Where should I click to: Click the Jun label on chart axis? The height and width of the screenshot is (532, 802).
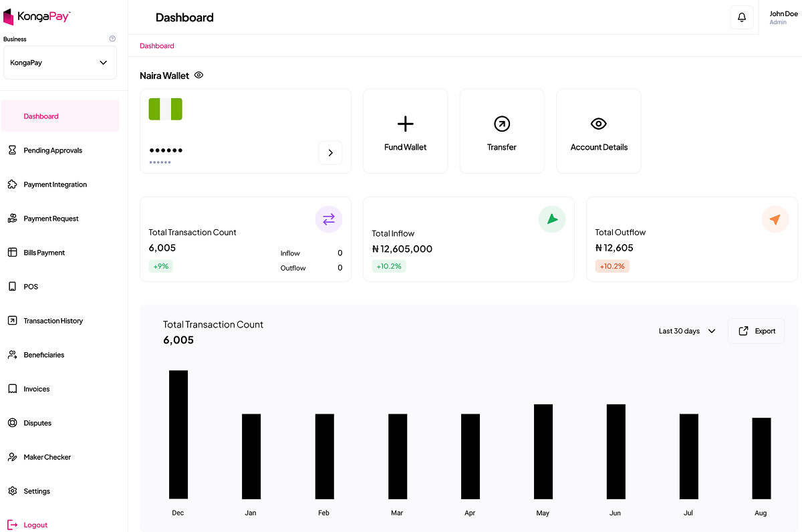pyautogui.click(x=615, y=513)
